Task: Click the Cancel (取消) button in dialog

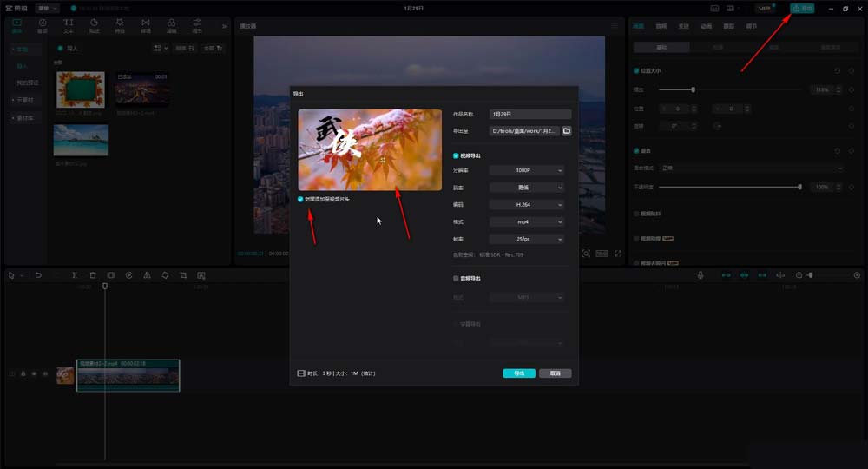Action: (555, 373)
